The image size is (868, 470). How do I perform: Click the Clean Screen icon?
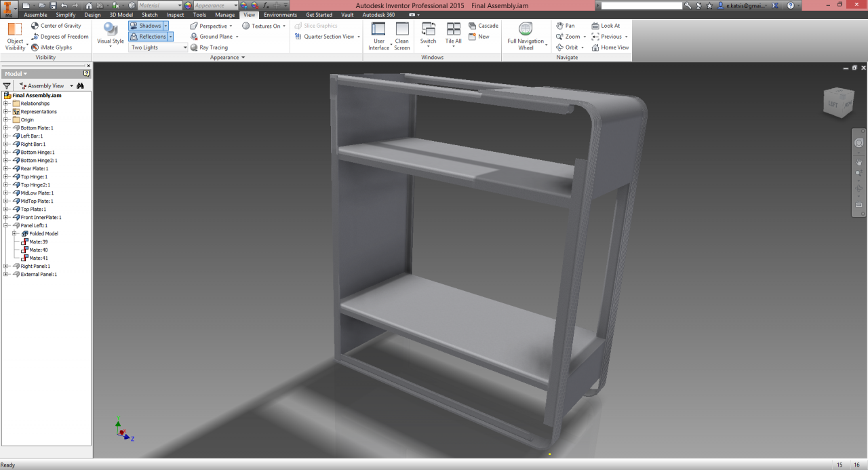pyautogui.click(x=402, y=30)
